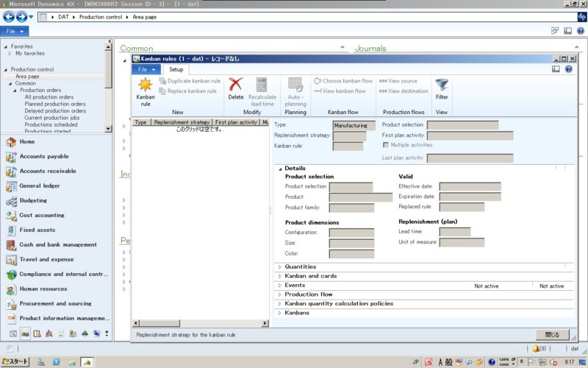Go back with the navigation arrow
The width and height of the screenshot is (588, 368).
point(9,17)
